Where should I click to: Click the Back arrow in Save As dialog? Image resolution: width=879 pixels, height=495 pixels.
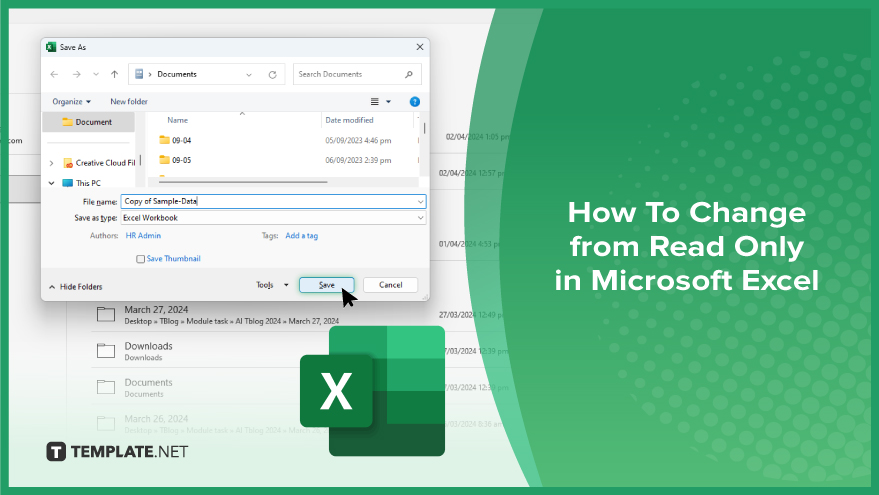coord(54,74)
